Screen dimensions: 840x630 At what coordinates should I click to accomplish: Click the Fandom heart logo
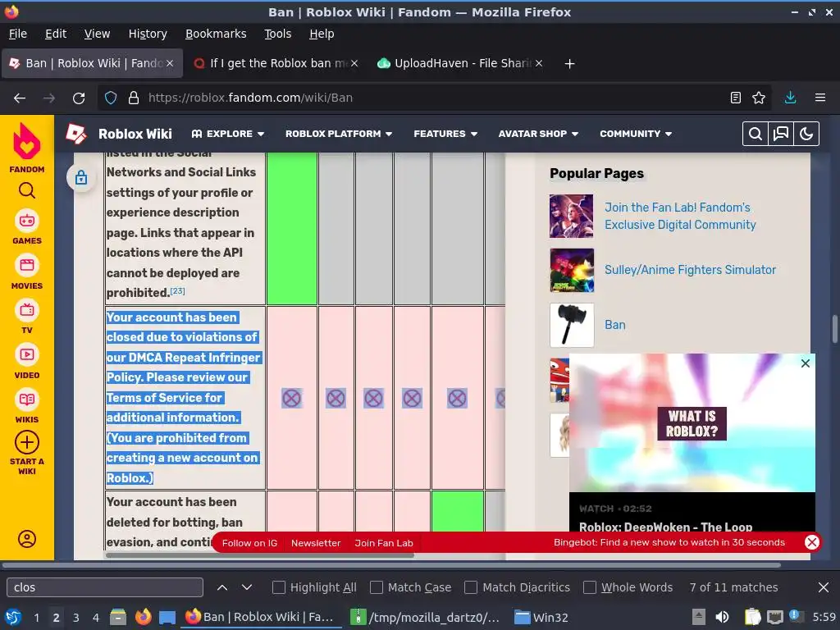27,141
